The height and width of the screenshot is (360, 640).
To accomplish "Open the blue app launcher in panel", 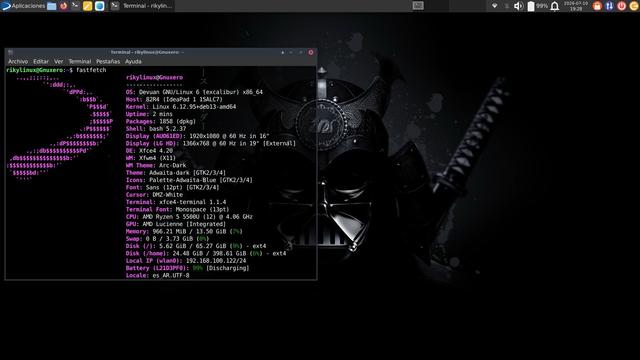I will 100,6.
